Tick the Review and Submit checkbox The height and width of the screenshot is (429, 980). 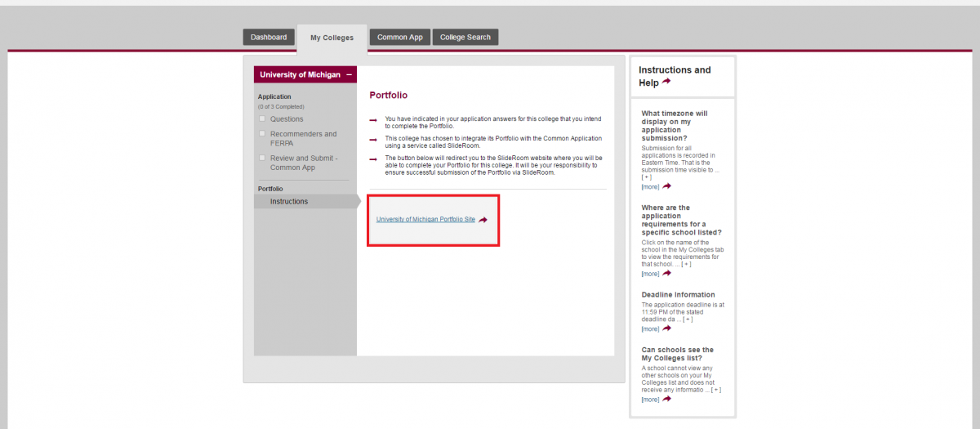click(x=262, y=158)
